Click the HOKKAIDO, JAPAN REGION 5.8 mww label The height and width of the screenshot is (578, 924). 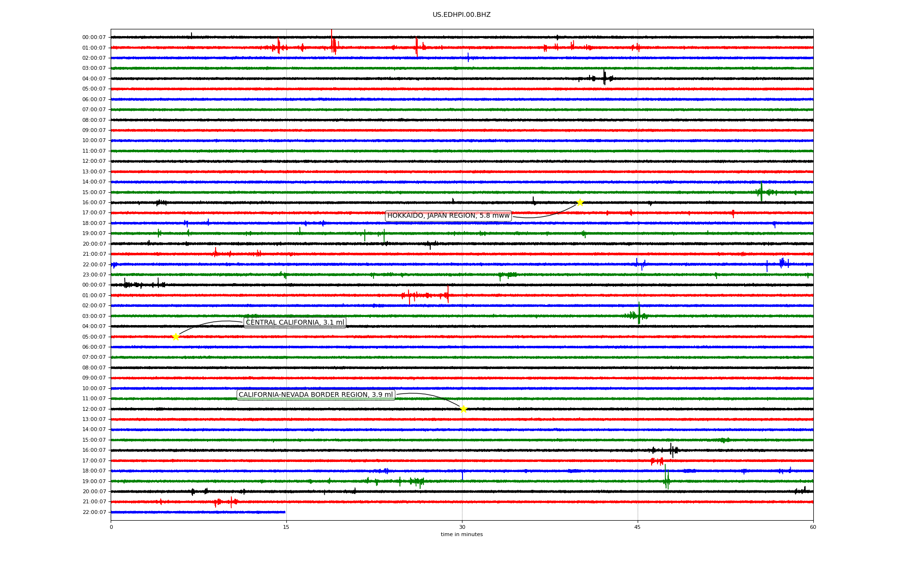448,216
